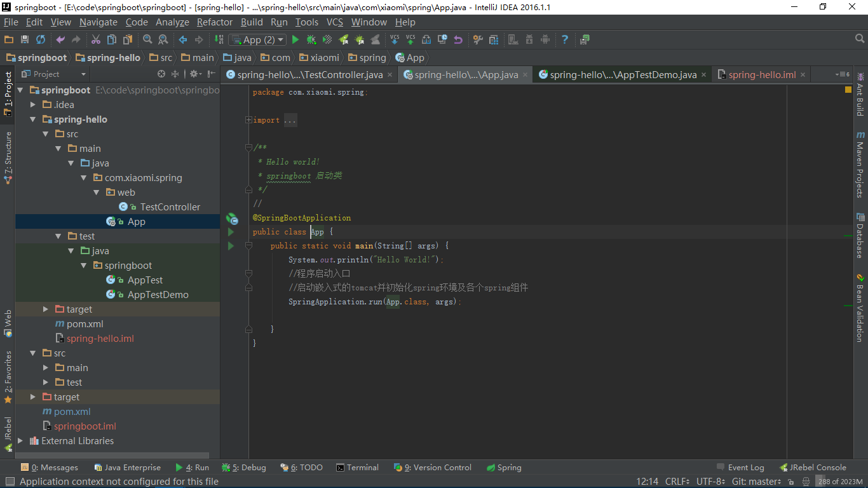868x488 pixels.
Task: Toggle the Web tool window on the left
Action: [8, 323]
